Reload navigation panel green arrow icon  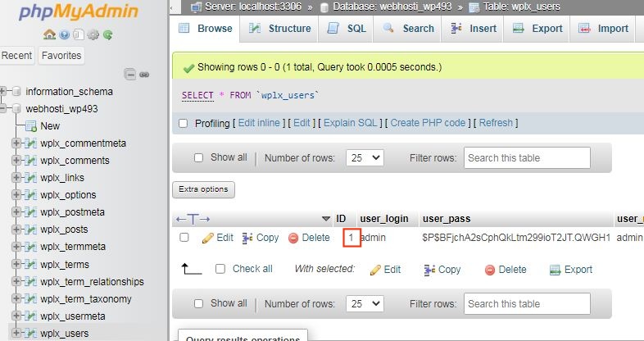tap(108, 35)
